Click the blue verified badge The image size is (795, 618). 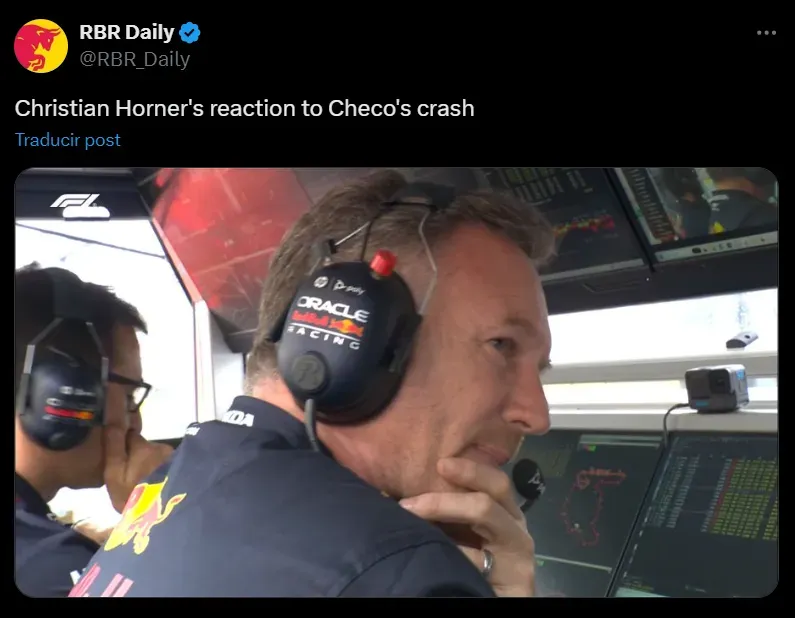190,33
